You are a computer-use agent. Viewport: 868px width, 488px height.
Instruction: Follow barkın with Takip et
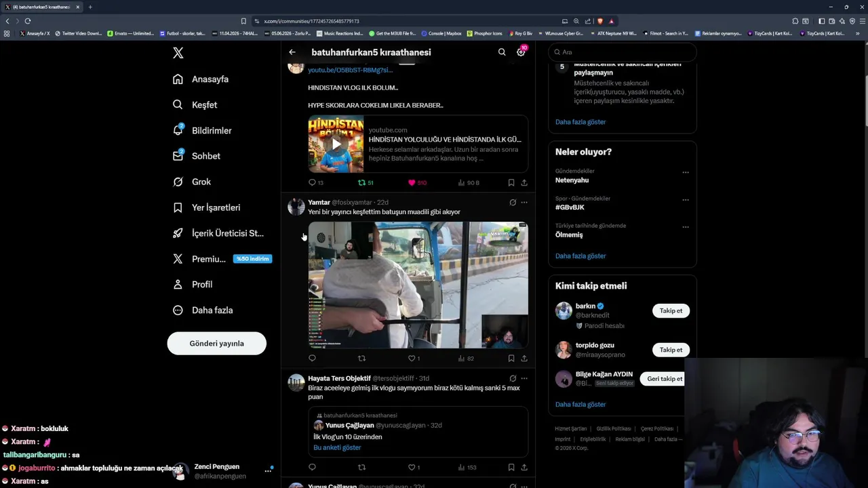[x=671, y=311]
